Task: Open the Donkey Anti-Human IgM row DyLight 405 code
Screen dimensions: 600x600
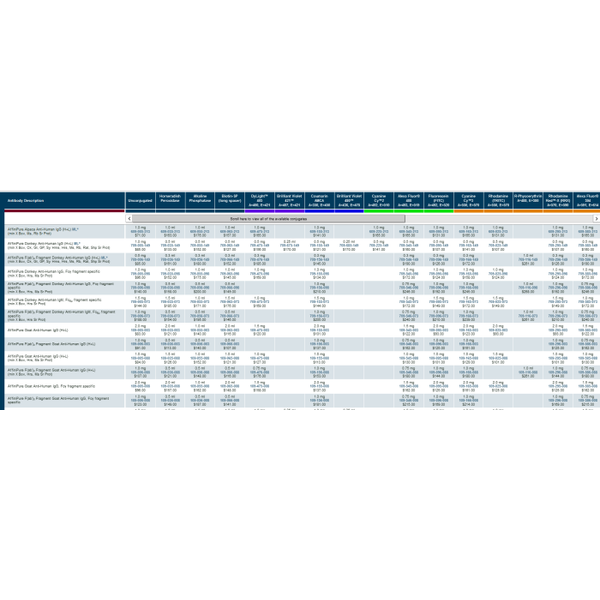Action: (259, 302)
